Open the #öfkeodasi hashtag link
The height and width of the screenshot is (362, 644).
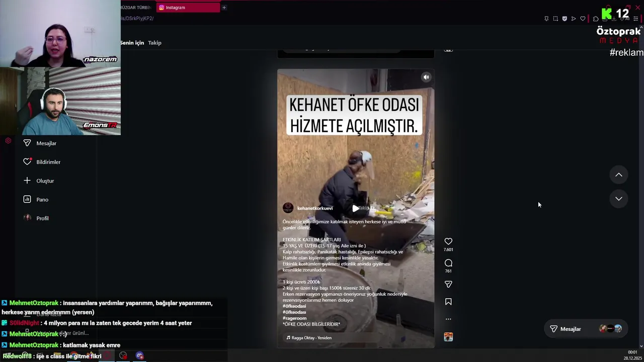click(x=294, y=306)
